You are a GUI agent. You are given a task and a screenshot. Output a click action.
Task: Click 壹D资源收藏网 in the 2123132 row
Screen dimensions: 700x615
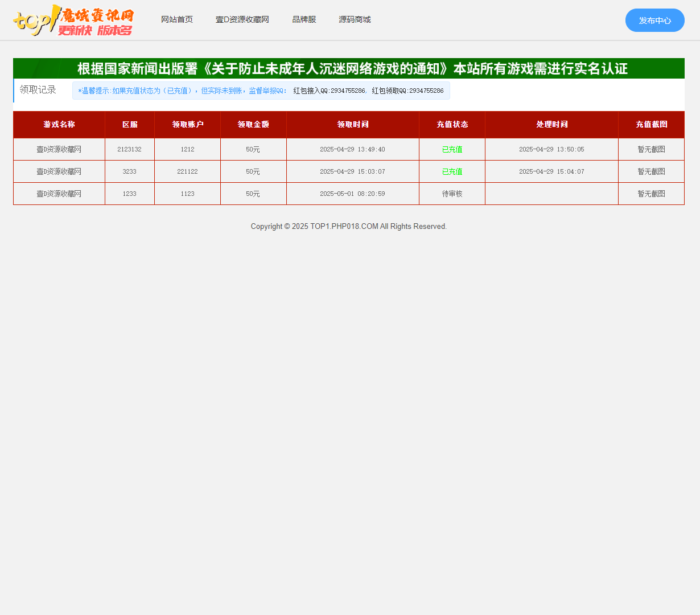click(59, 149)
